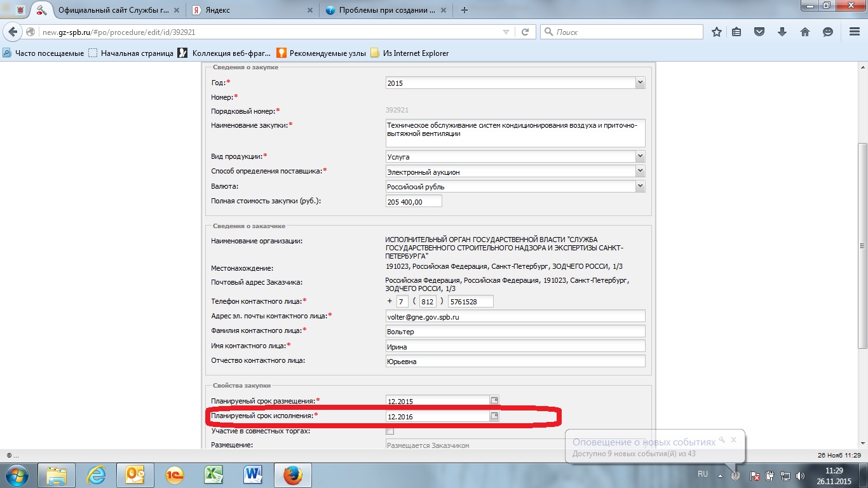Image resolution: width=868 pixels, height=488 pixels.
Task: Launch Internet Explorer from the taskbar
Action: click(x=96, y=475)
